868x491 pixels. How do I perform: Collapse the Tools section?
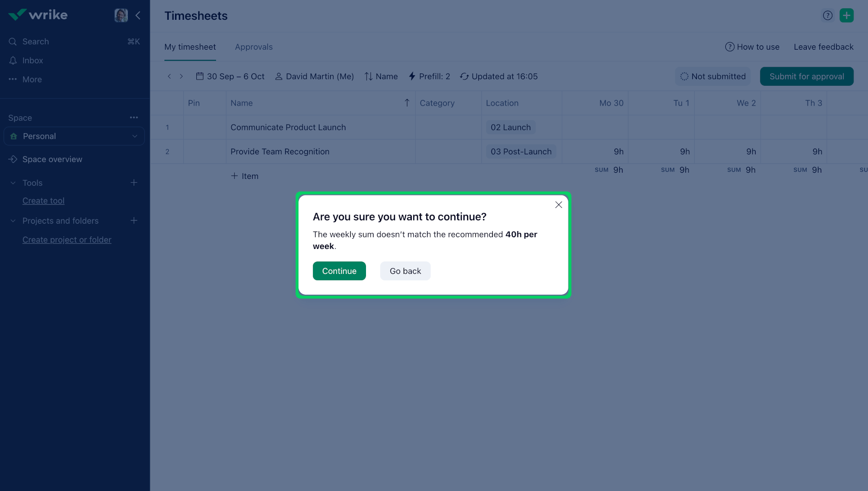tap(13, 183)
